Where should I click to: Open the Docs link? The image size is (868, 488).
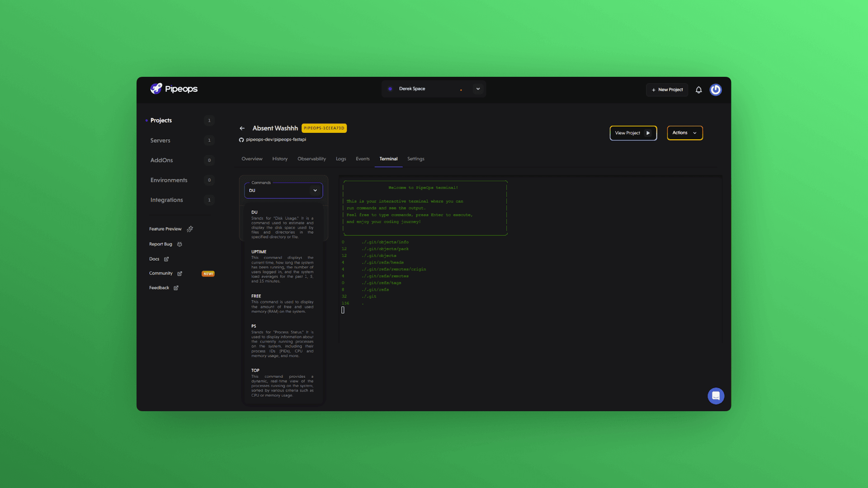point(154,259)
